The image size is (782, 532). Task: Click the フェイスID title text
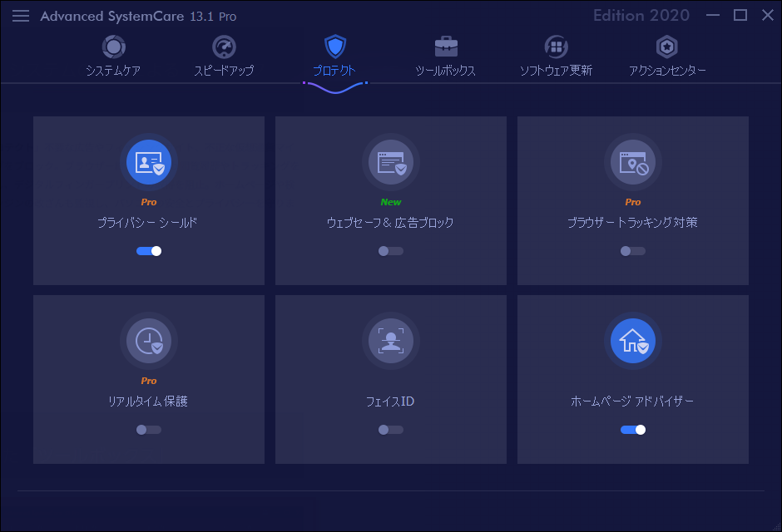coord(390,401)
